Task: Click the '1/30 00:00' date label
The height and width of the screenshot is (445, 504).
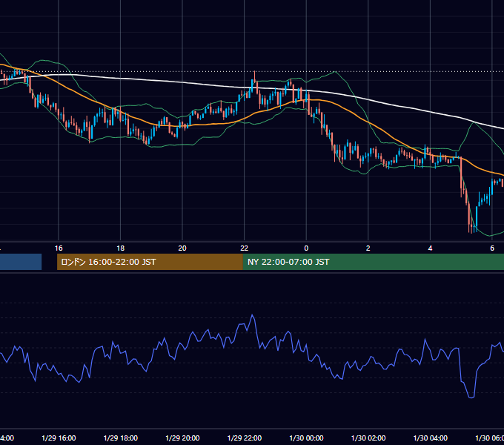Action: click(306, 438)
